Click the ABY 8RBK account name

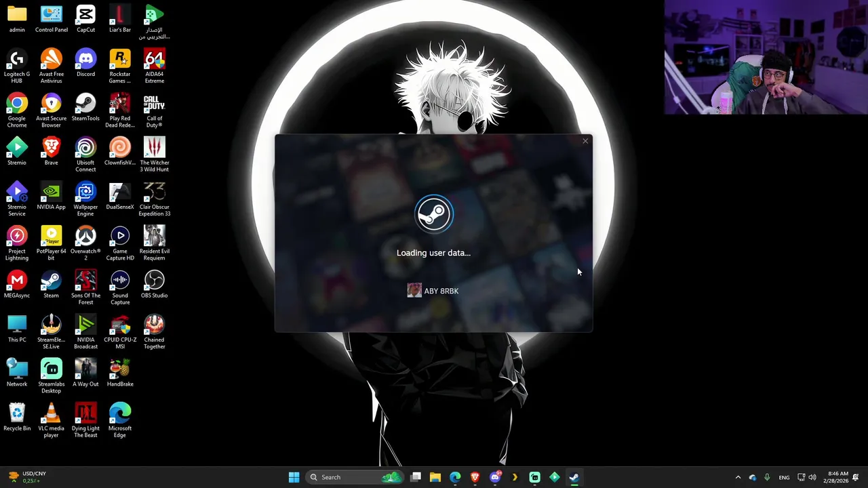441,291
